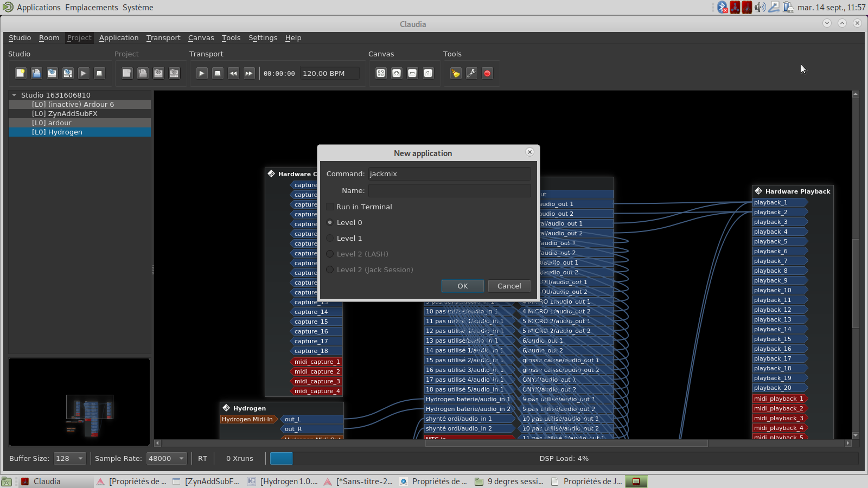Open the Canvas menu
The width and height of the screenshot is (868, 488).
pos(201,38)
